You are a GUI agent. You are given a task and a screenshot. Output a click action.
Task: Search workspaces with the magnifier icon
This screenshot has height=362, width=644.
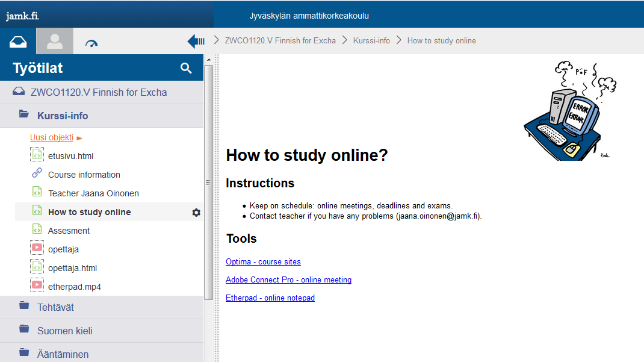pos(186,68)
